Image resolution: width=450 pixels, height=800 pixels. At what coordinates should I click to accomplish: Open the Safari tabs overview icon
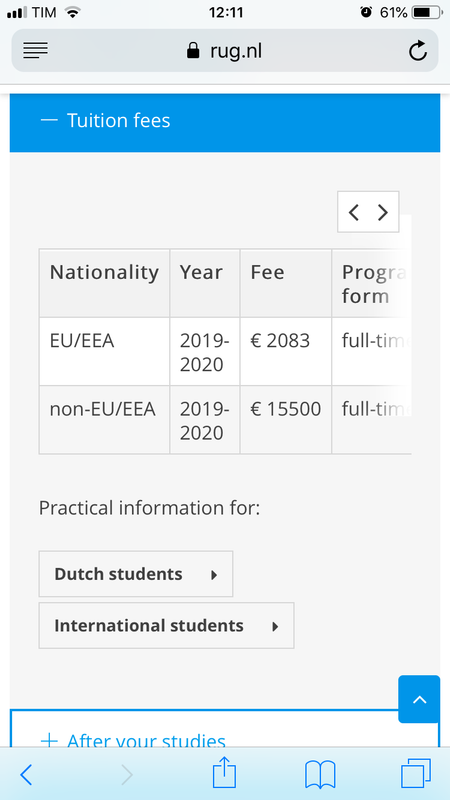point(416,773)
